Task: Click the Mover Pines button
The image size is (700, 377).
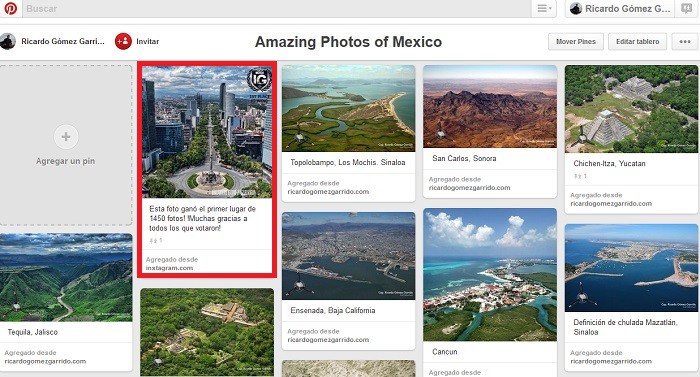Action: (x=576, y=41)
